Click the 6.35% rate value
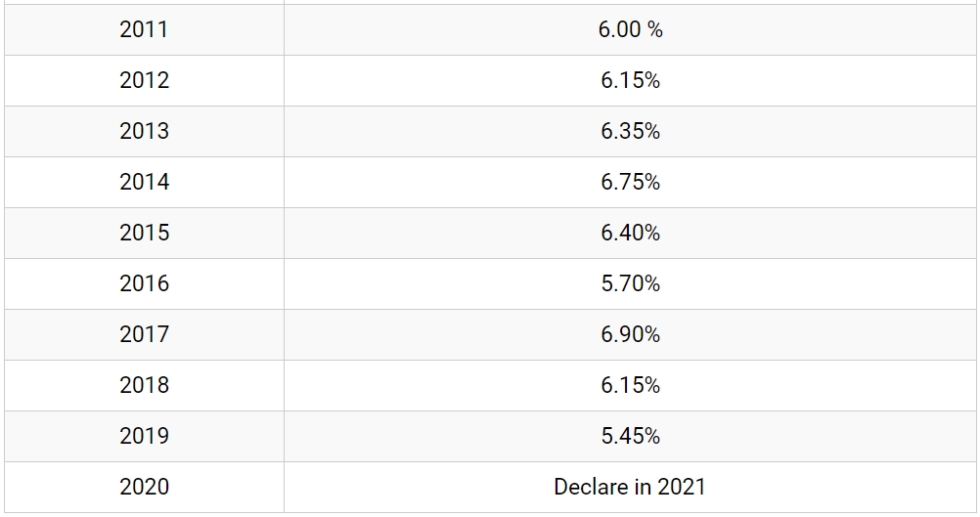This screenshot has width=980, height=517. pos(630,131)
